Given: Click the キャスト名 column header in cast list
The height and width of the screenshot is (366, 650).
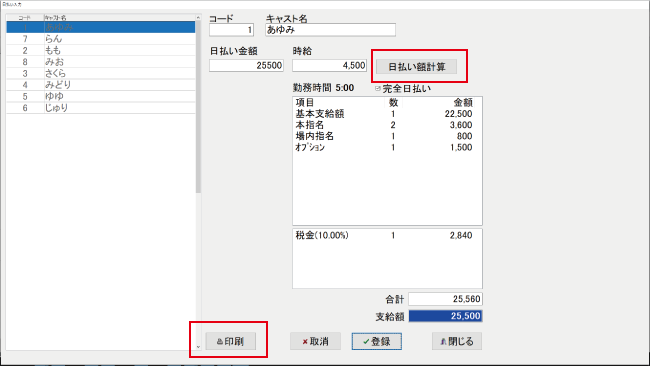Looking at the screenshot, I should 119,18.
